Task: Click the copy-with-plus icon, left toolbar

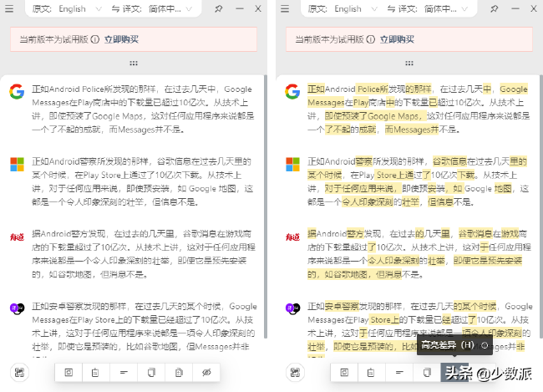Action: pyautogui.click(x=179, y=373)
